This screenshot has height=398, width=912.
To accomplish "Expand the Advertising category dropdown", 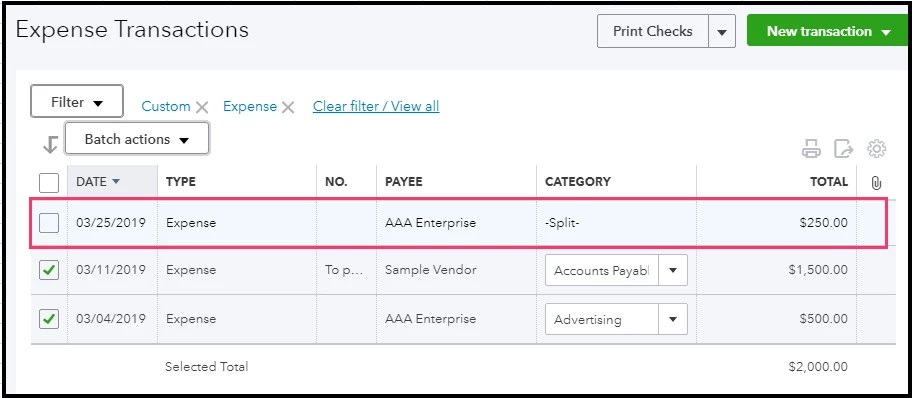I will click(x=673, y=319).
